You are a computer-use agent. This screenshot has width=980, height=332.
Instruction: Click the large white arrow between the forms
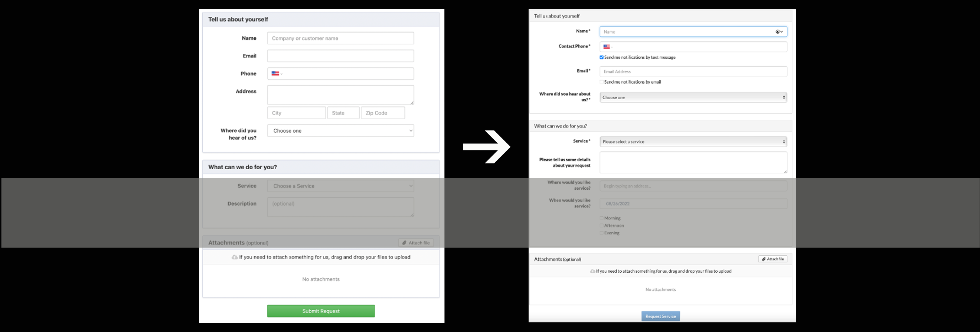click(487, 147)
